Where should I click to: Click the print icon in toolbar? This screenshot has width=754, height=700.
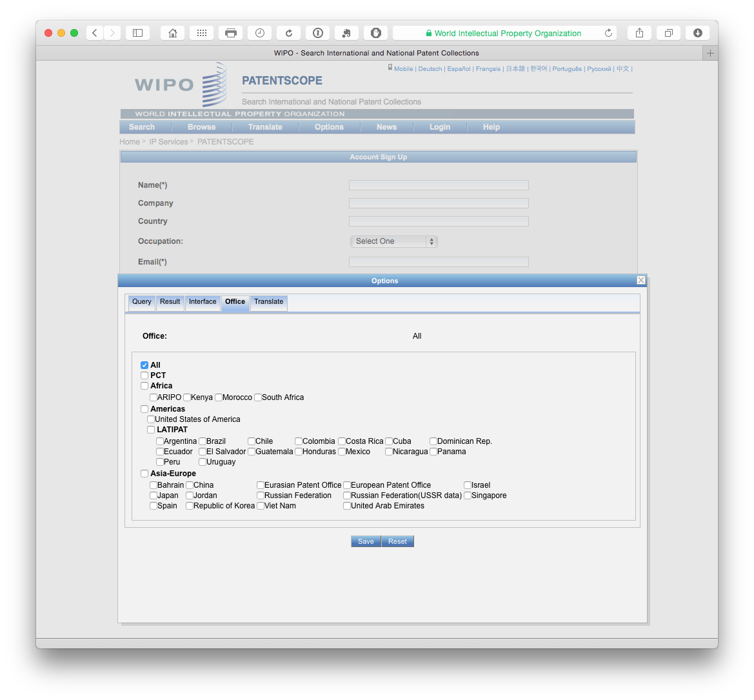pyautogui.click(x=231, y=33)
